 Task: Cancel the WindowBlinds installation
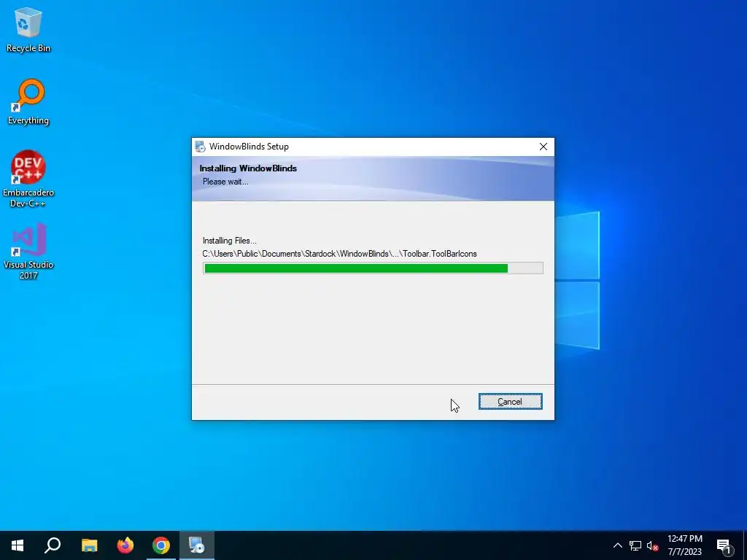click(510, 402)
